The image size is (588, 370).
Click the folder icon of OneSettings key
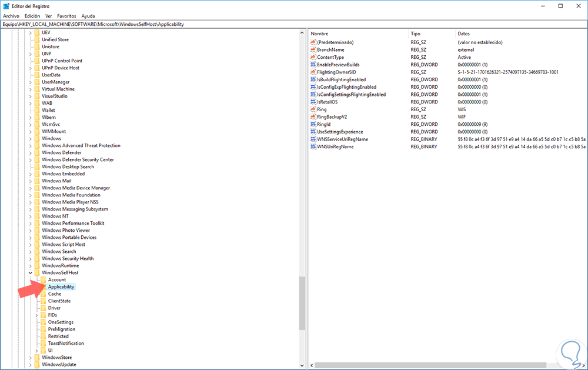(x=43, y=322)
